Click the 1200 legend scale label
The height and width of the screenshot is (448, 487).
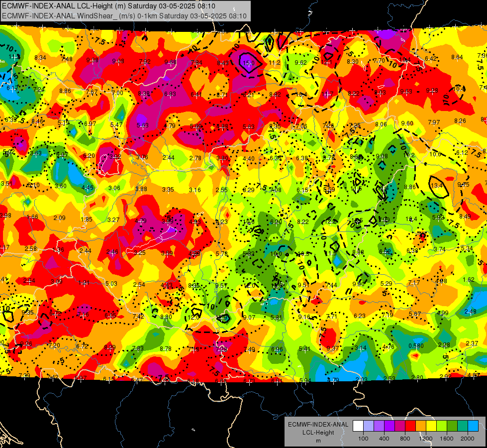point(426,439)
